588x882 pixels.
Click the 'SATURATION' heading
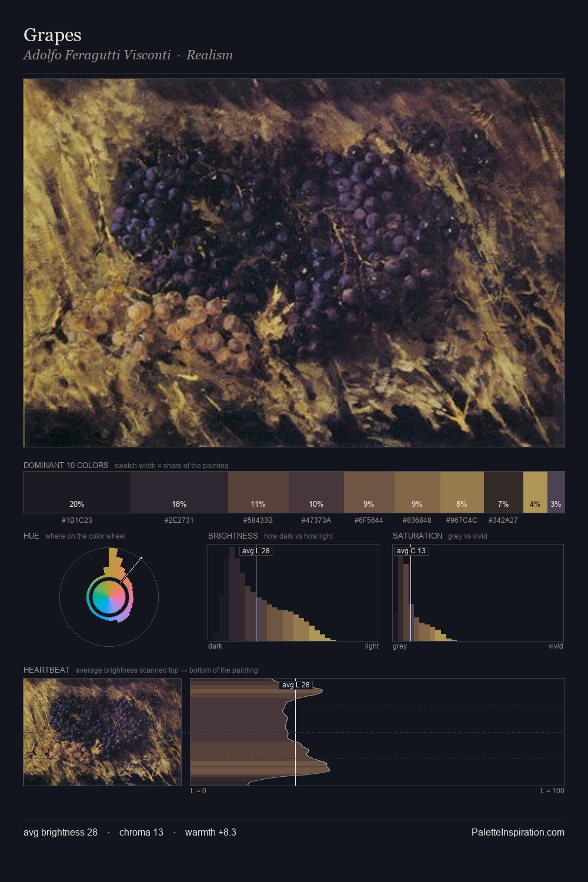coord(417,536)
